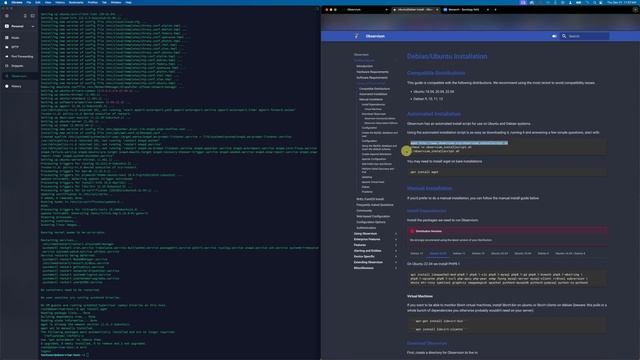Viewport: 640px width, 360px height.
Task: Open the Profiles menu
Action: (x=93, y=2)
